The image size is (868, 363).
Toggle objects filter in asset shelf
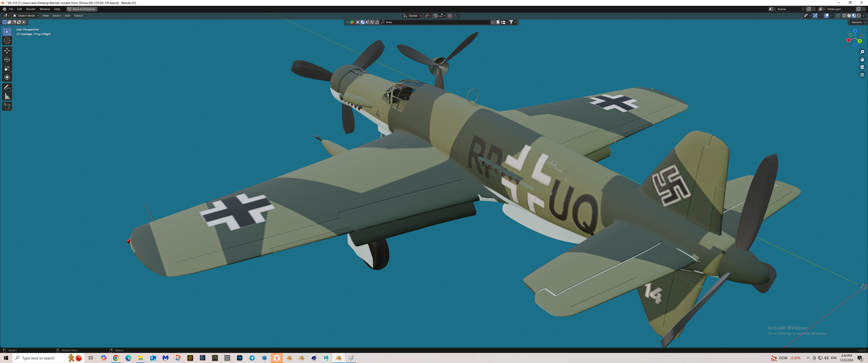[358, 22]
